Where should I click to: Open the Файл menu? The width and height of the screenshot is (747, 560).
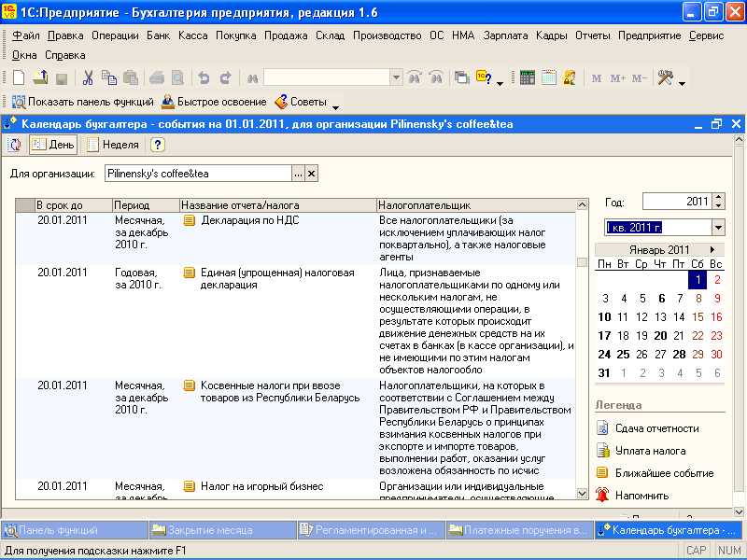(26, 35)
